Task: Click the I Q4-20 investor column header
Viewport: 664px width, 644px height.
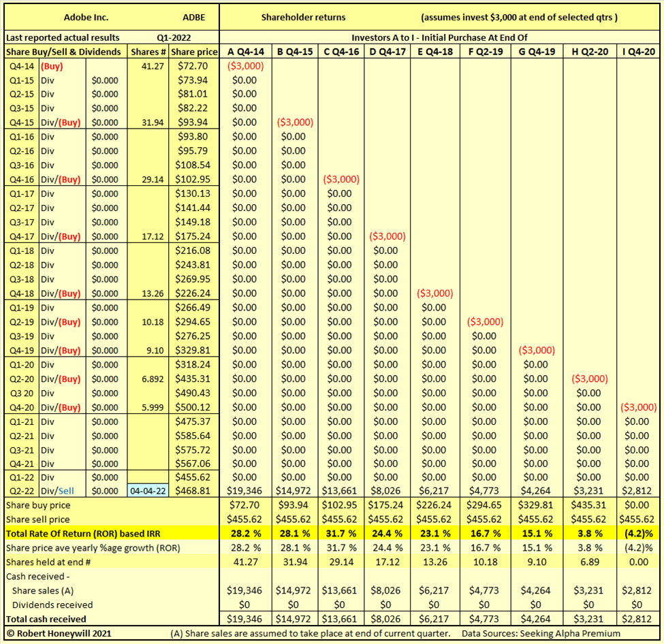Action: [x=637, y=52]
